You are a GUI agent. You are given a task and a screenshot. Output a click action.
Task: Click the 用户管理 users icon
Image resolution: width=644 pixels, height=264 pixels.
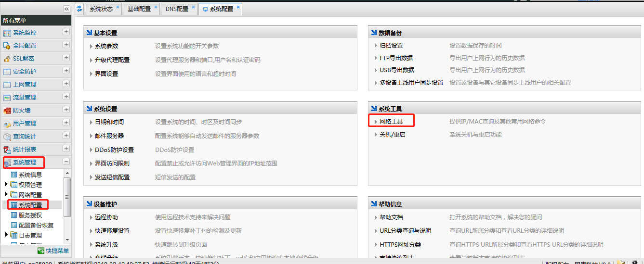[x=7, y=124]
